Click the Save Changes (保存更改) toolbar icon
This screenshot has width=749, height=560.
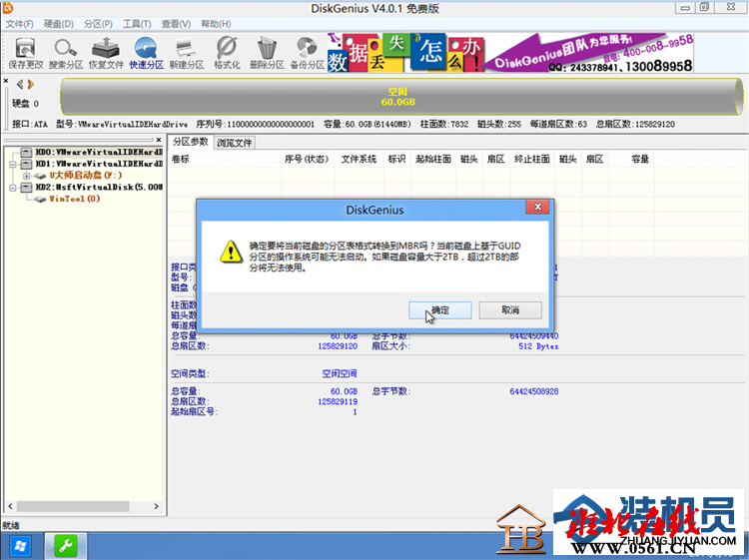[25, 53]
